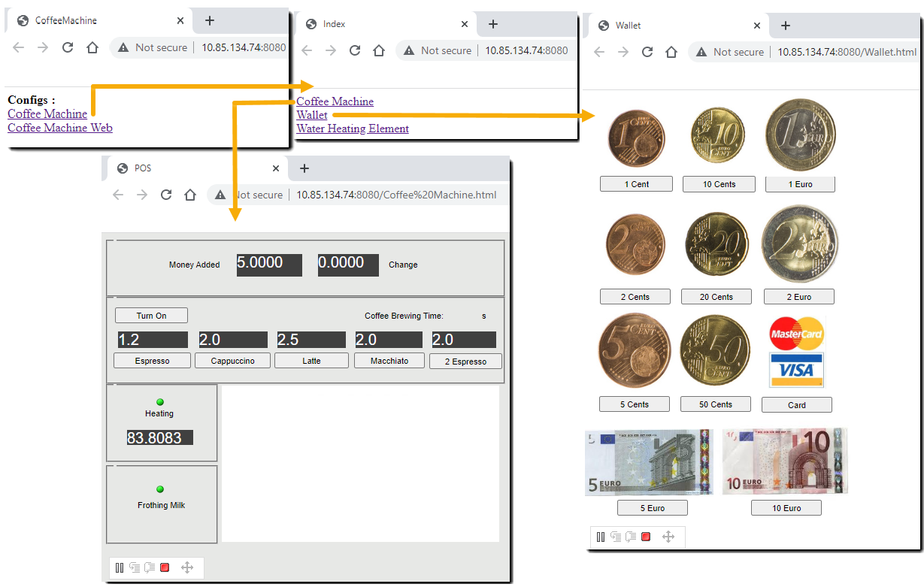
Task: Open Water Heating Element link
Action: [353, 129]
